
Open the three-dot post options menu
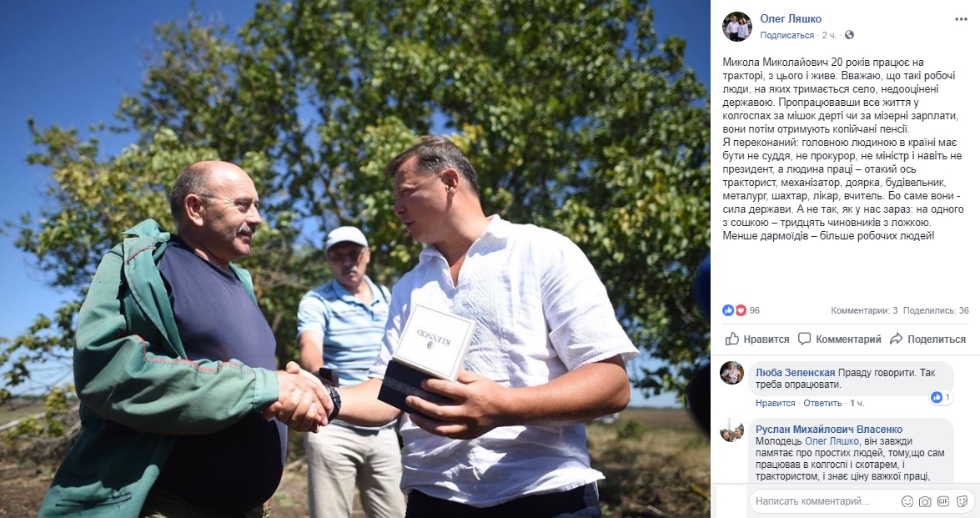(x=961, y=19)
